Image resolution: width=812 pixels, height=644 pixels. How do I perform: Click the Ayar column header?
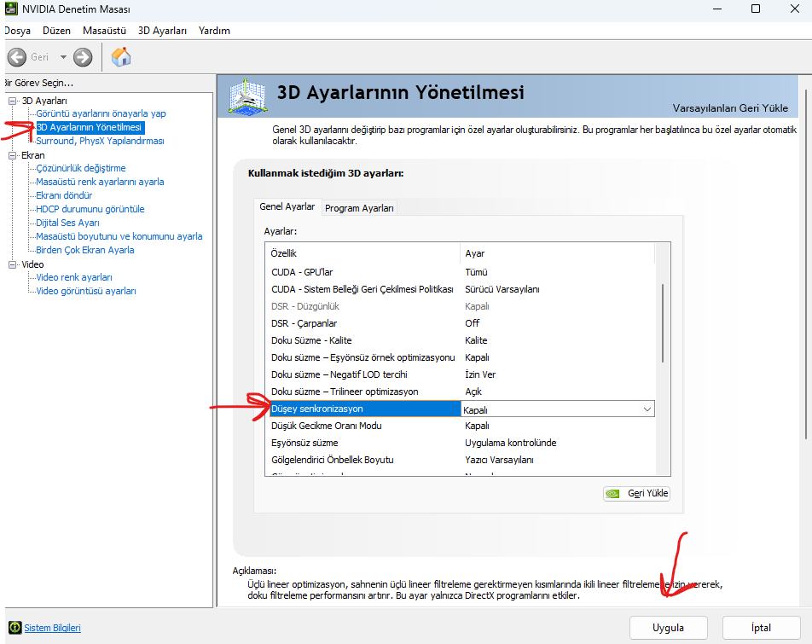click(557, 253)
